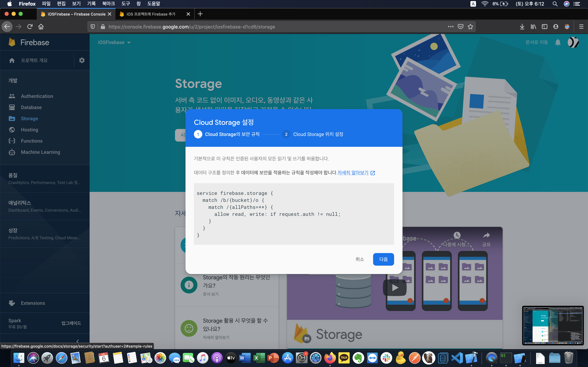Click 취소 to cancel the setup
Screen dimensions: 588x367
point(359,259)
